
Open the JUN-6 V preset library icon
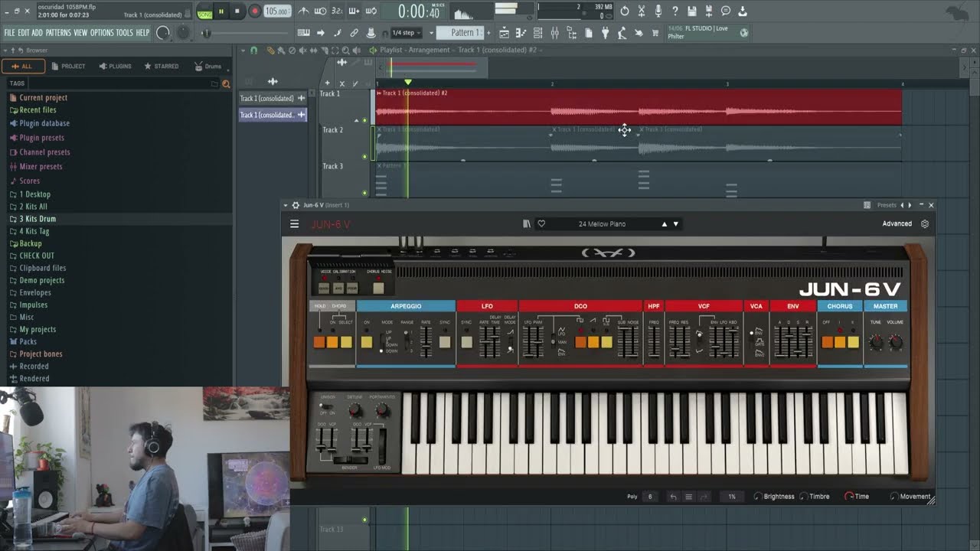click(527, 224)
